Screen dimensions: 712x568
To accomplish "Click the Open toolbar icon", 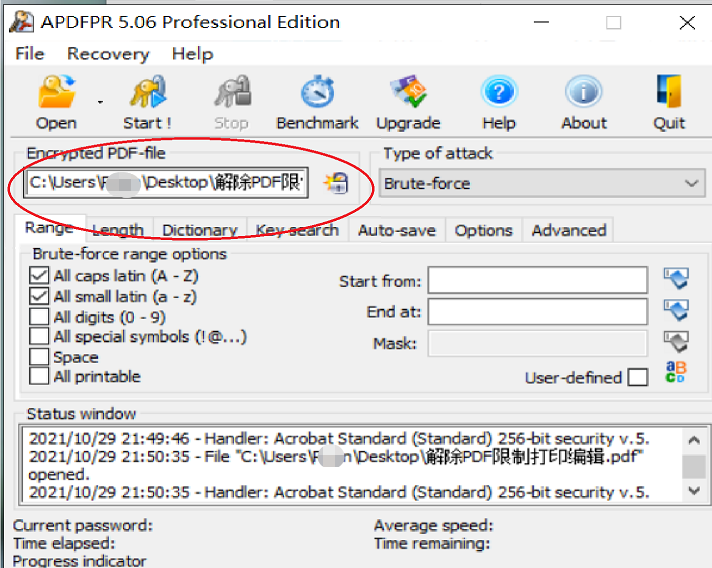I will click(57, 92).
